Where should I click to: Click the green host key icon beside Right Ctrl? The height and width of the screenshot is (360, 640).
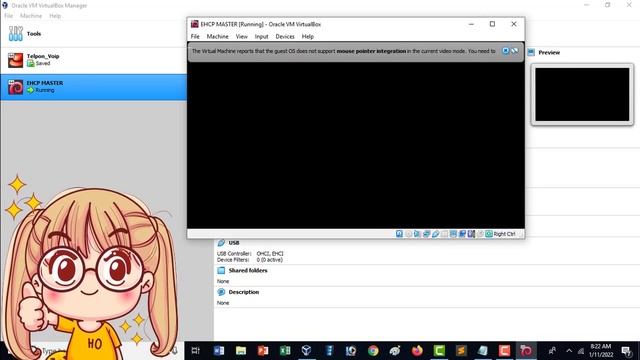[489, 234]
